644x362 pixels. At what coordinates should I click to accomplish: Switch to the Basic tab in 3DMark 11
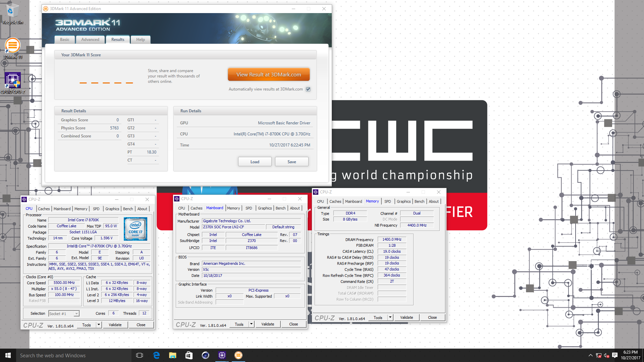point(65,40)
